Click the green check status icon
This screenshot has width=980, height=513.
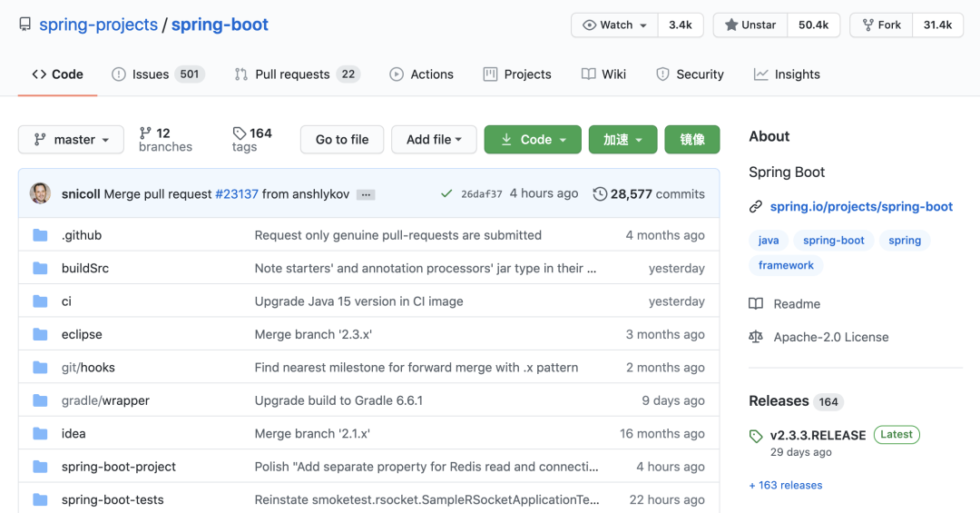[x=446, y=194]
